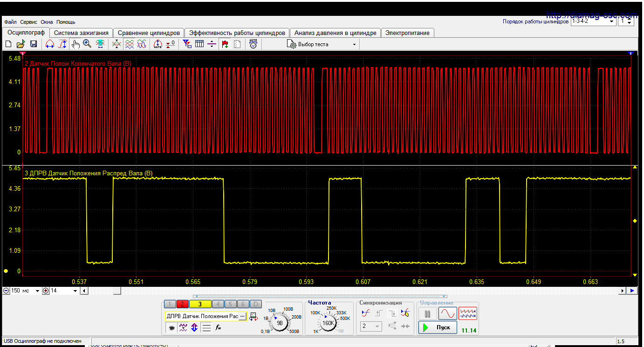Toggle channel 1 button
644x347 pixels.
coord(170,304)
